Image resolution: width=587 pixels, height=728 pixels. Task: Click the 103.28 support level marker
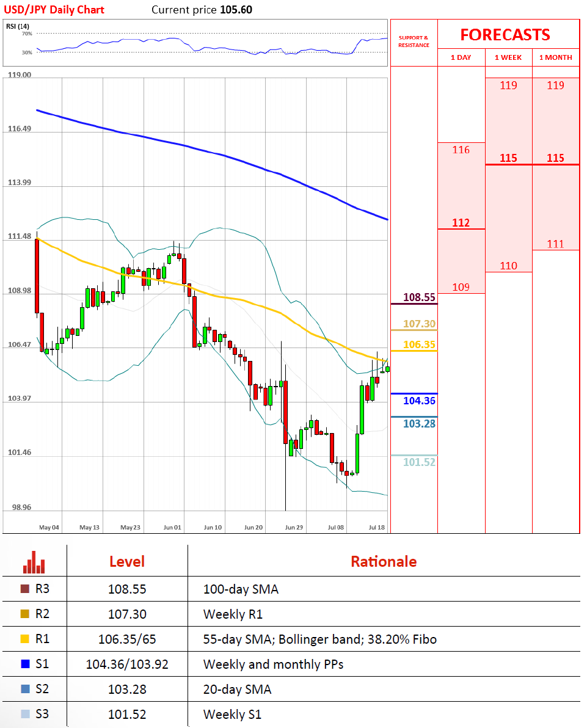(x=419, y=423)
